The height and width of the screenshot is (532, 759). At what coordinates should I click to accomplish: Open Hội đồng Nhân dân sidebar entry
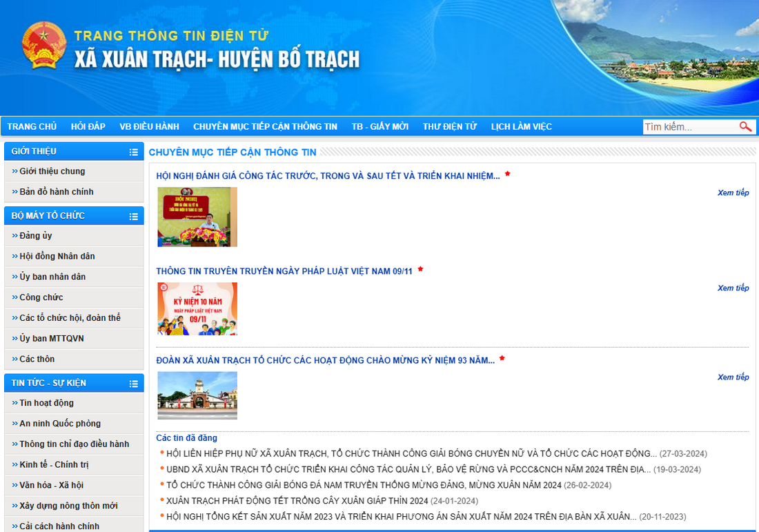pyautogui.click(x=57, y=257)
